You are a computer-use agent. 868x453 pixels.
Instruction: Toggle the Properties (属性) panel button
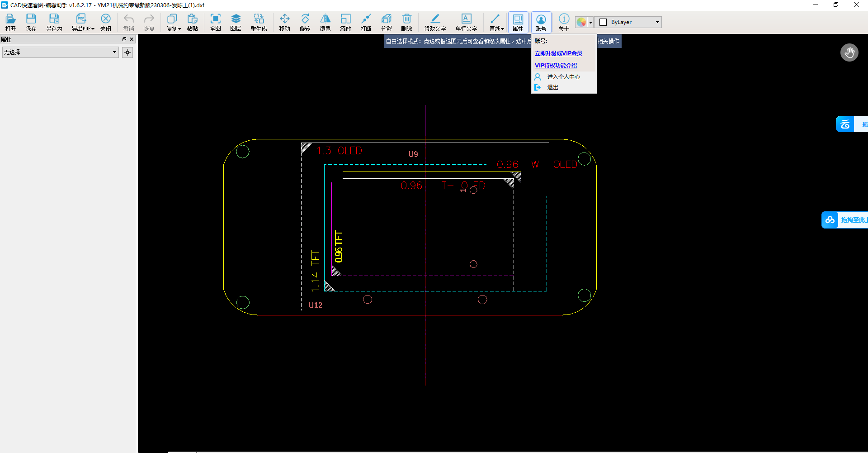(518, 22)
